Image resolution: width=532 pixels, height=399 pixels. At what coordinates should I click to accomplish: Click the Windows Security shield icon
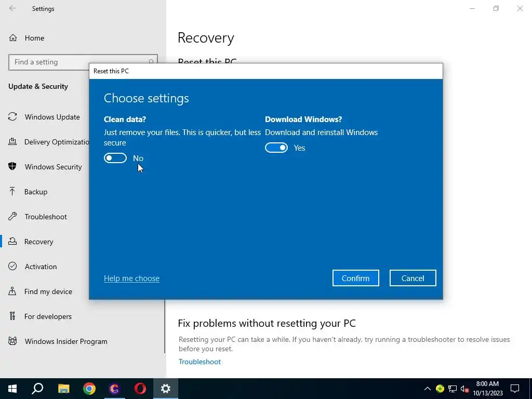tap(12, 167)
